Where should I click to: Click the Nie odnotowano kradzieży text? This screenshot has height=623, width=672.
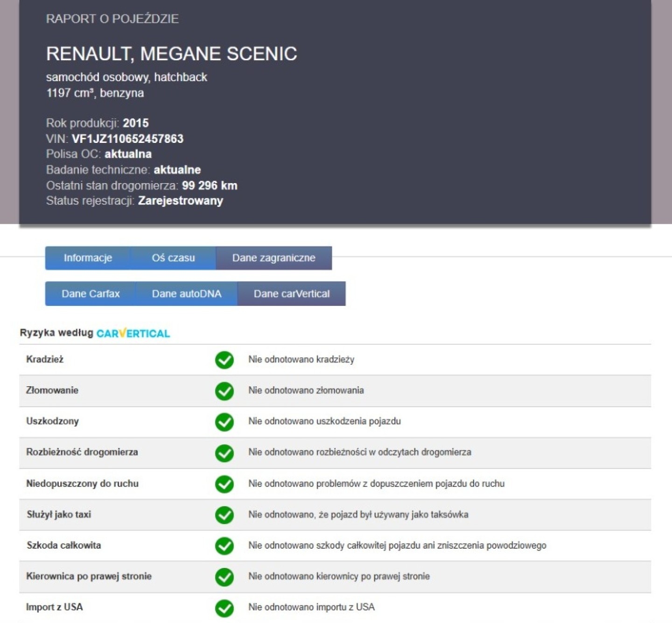click(x=301, y=360)
